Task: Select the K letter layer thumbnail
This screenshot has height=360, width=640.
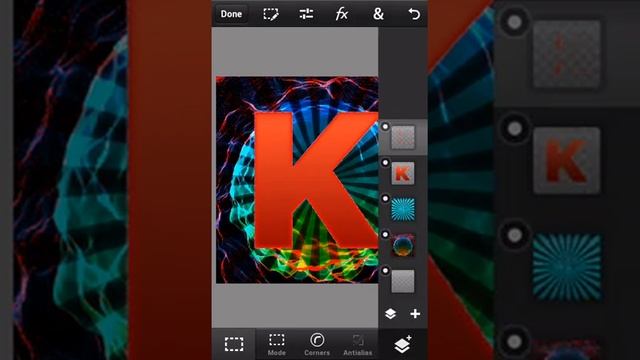Action: coord(403,173)
